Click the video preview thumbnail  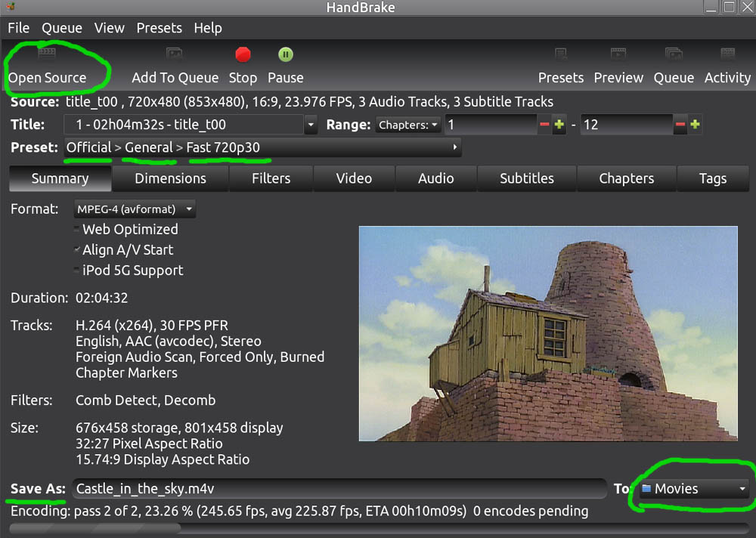tap(548, 333)
